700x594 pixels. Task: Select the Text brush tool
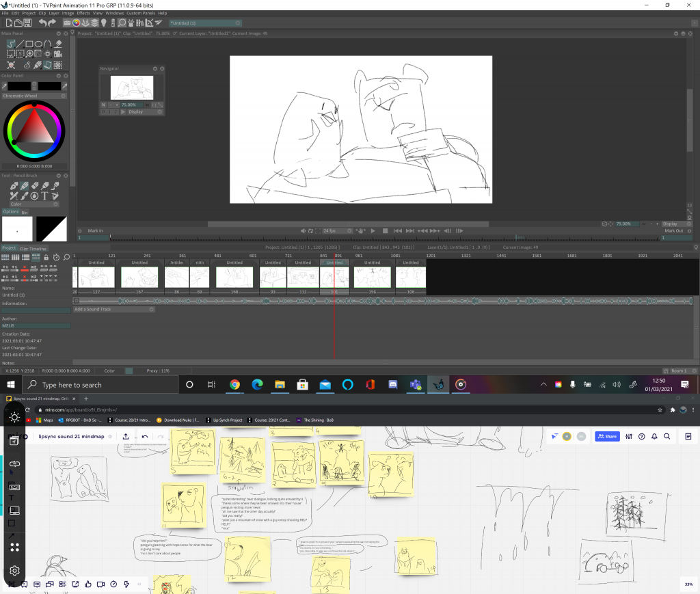click(x=44, y=196)
